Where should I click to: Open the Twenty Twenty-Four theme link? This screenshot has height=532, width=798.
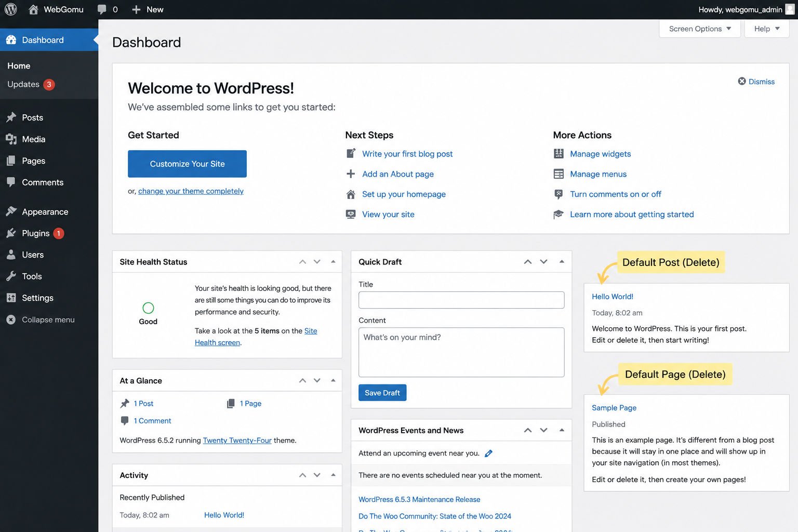coord(237,440)
